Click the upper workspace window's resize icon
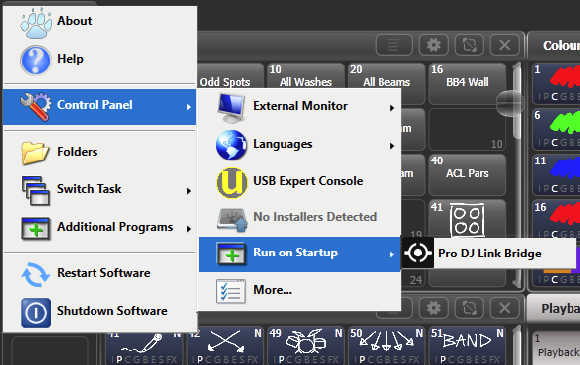 [469, 45]
